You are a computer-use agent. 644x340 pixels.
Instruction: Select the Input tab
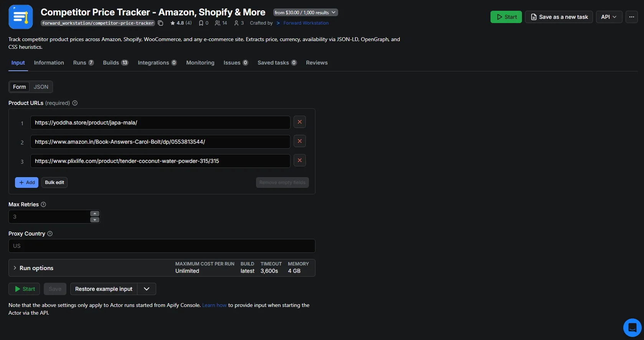click(x=18, y=63)
